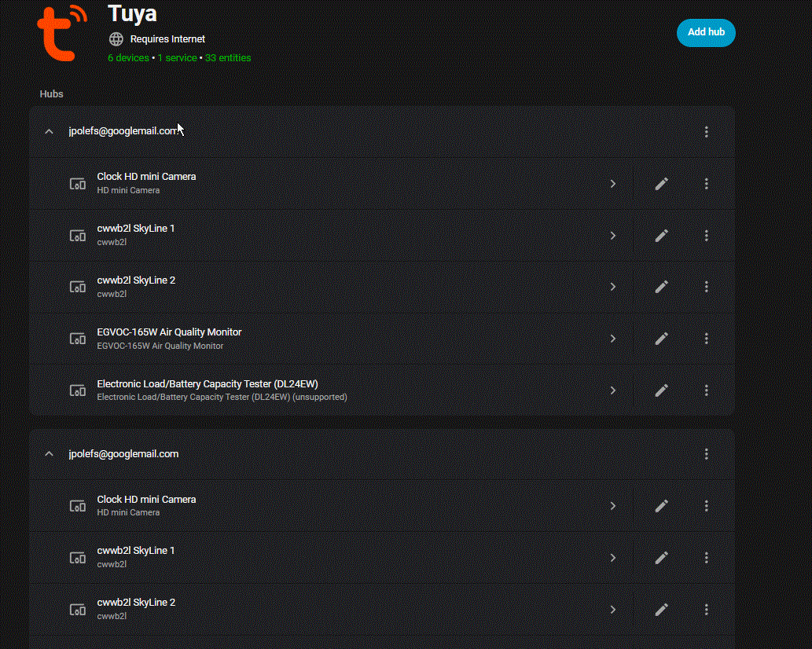Open the 33 entities link

tap(228, 58)
